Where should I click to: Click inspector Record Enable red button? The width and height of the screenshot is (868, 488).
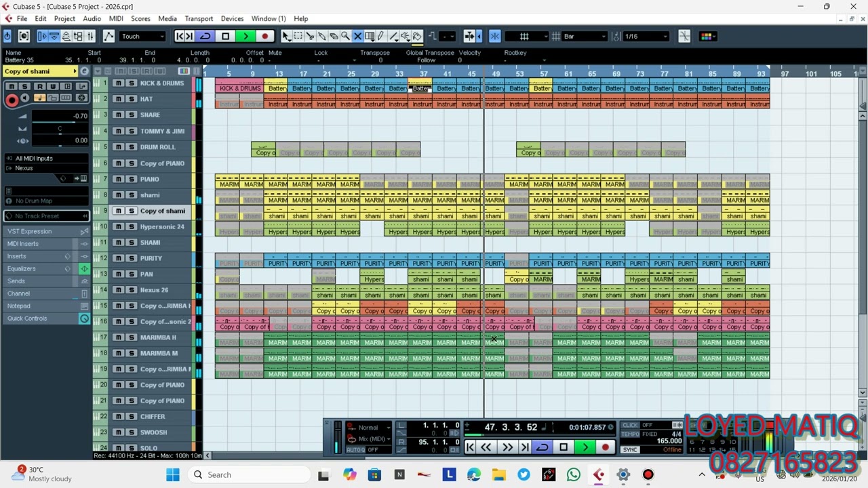pos(12,100)
